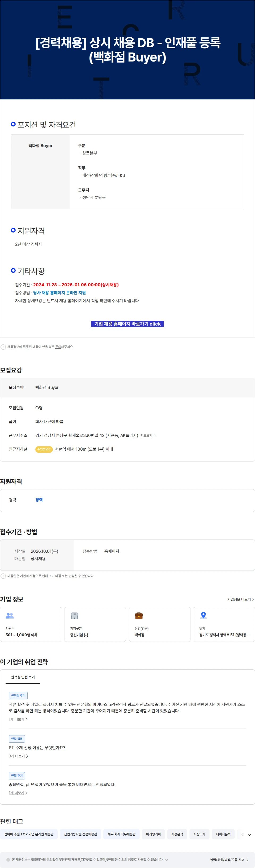Image resolution: width=255 pixels, height=868 pixels.
Task: Click the 기업 채용 홈페이지 바로가기 click button
Action: [x=127, y=323]
